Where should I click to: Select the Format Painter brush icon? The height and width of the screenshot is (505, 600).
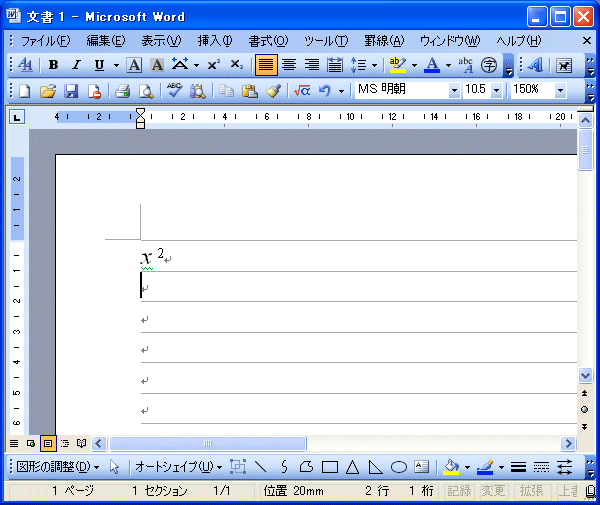click(x=273, y=91)
